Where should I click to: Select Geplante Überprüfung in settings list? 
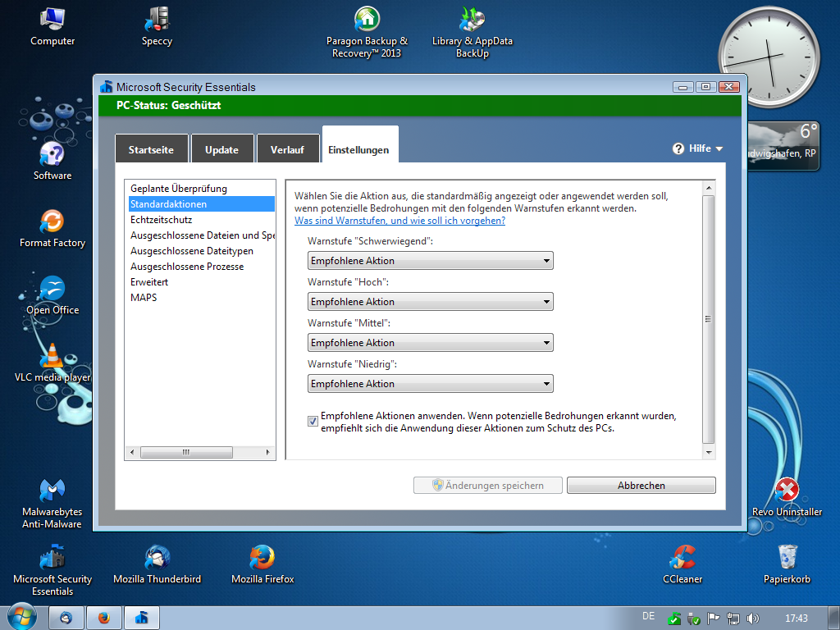coord(202,189)
